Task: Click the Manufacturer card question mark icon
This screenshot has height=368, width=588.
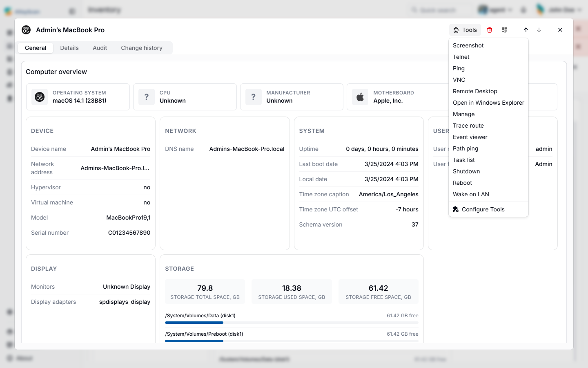Action: pyautogui.click(x=254, y=97)
